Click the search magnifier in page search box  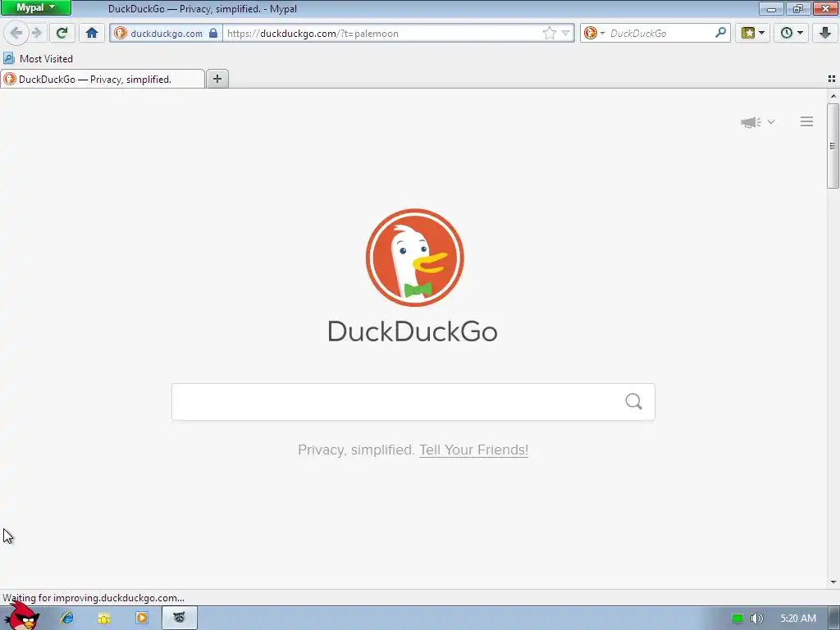pyautogui.click(x=634, y=401)
